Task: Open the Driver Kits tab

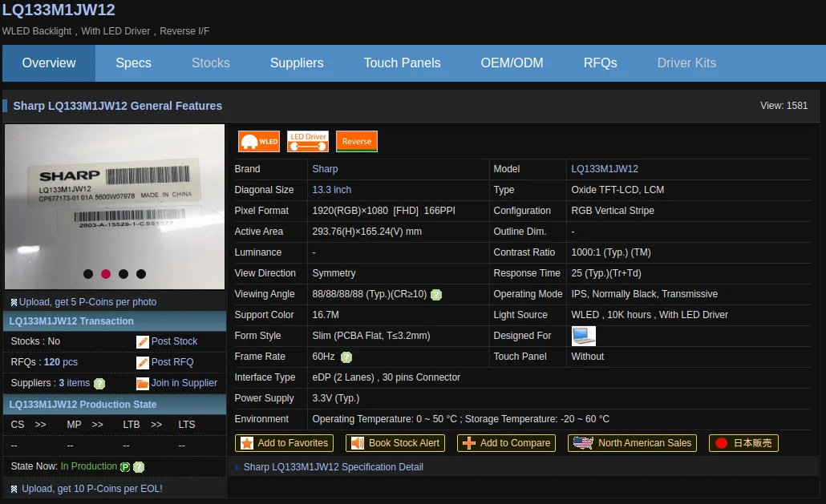Action: pyautogui.click(x=686, y=63)
